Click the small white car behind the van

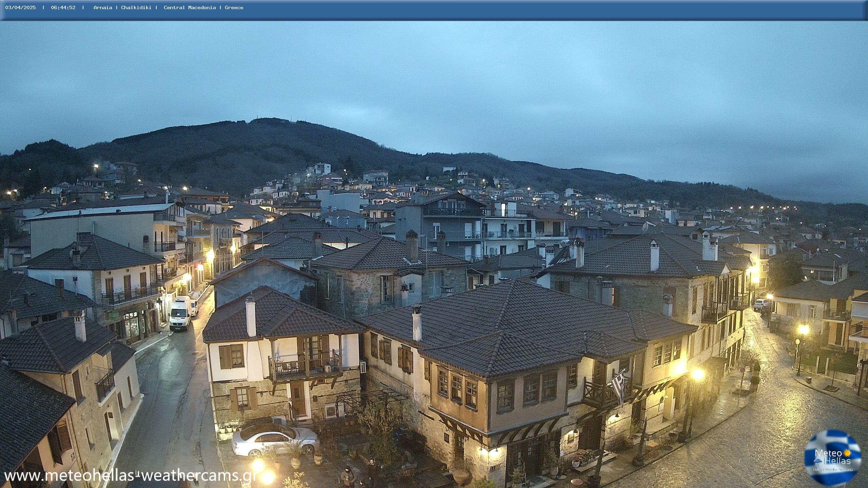point(194,308)
